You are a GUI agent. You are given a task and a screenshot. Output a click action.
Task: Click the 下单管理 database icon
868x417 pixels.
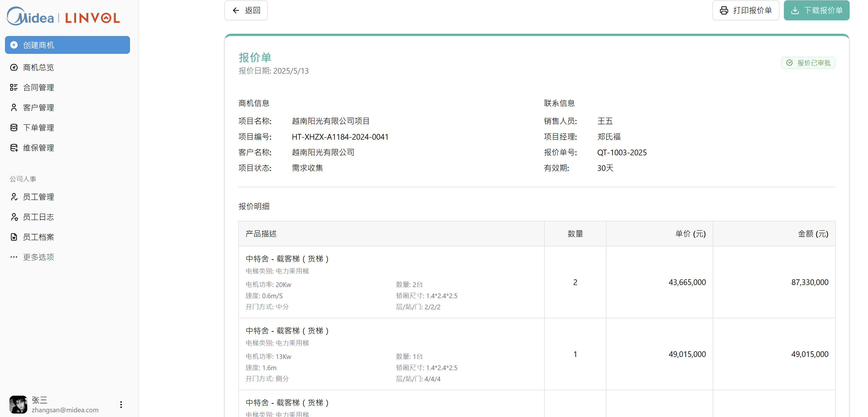coord(14,128)
